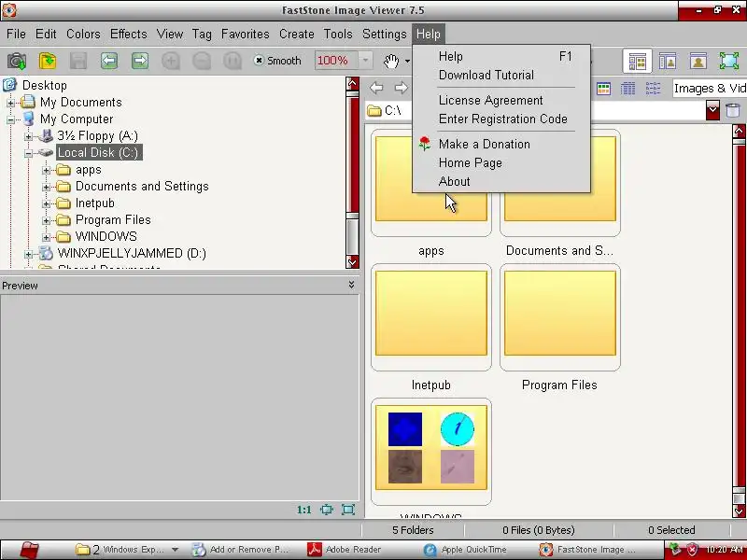
Task: Click the Zoom Out magnifier icon
Action: (x=202, y=61)
